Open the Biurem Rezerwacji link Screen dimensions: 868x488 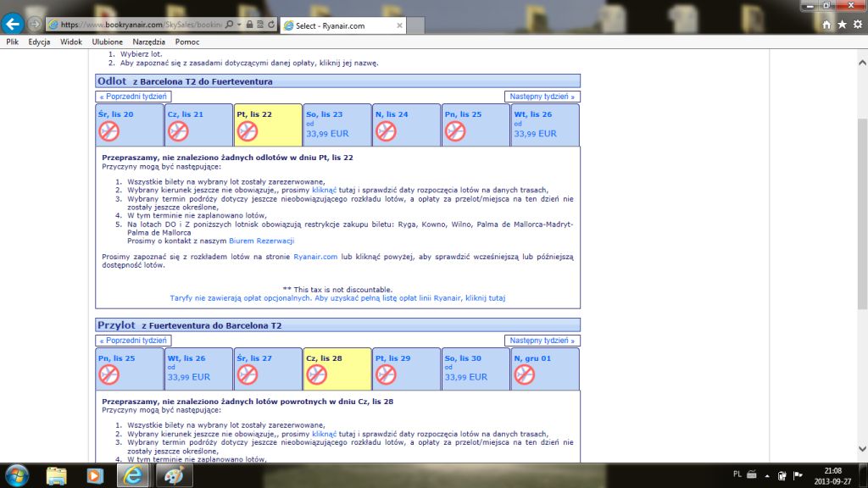click(261, 241)
